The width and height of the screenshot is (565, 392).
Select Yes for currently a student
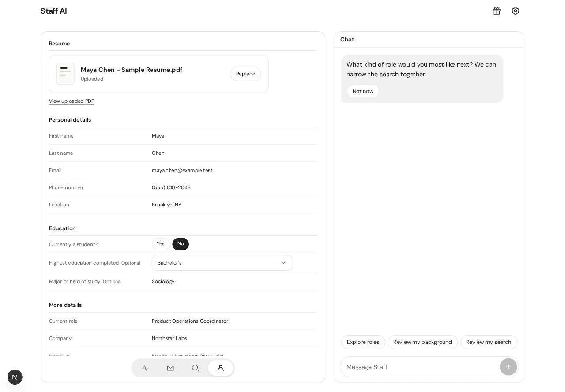tap(161, 244)
